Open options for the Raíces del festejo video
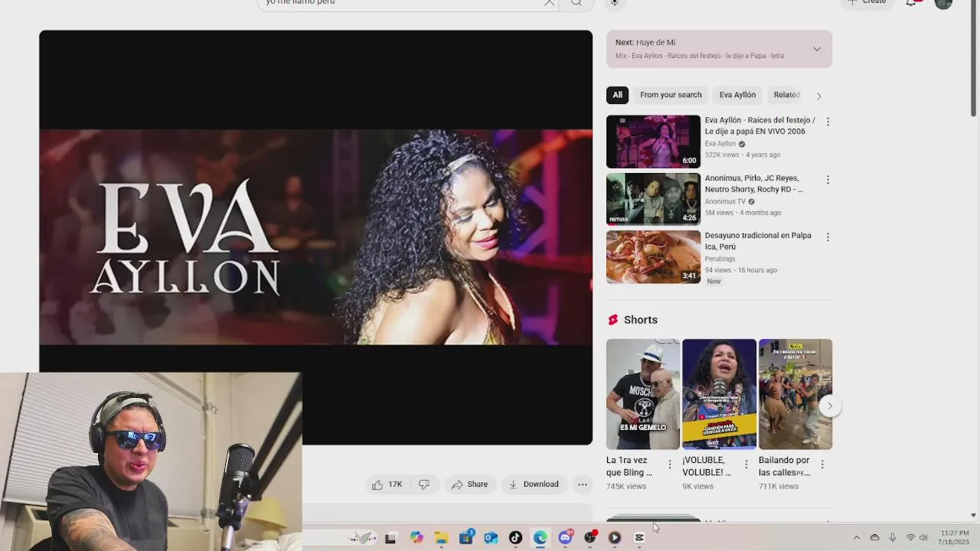Image resolution: width=980 pixels, height=551 pixels. [828, 122]
